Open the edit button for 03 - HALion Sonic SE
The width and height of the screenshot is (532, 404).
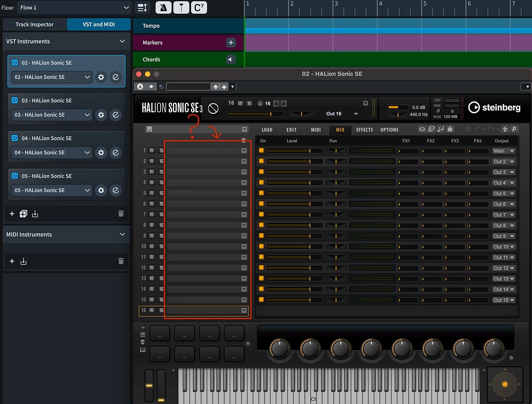tap(115, 114)
